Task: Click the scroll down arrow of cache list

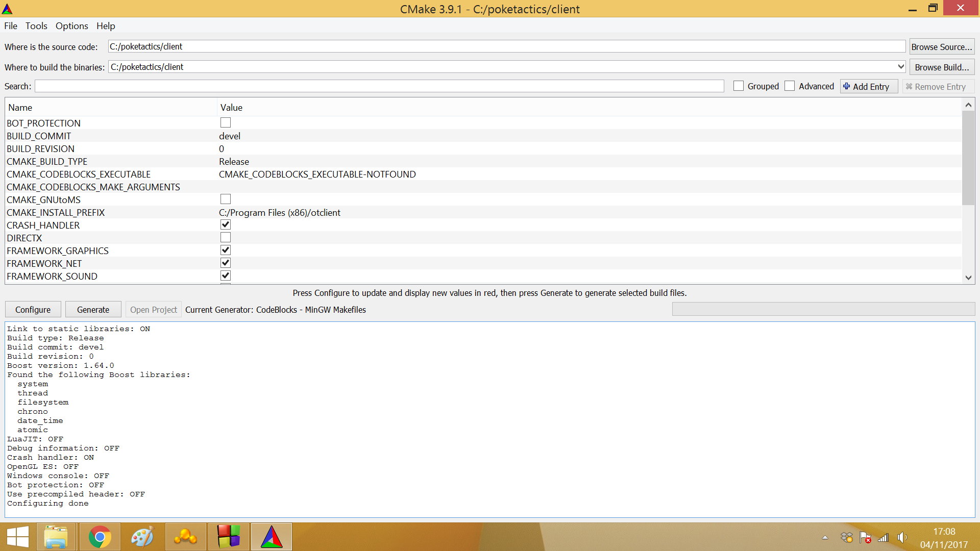Action: (x=968, y=278)
